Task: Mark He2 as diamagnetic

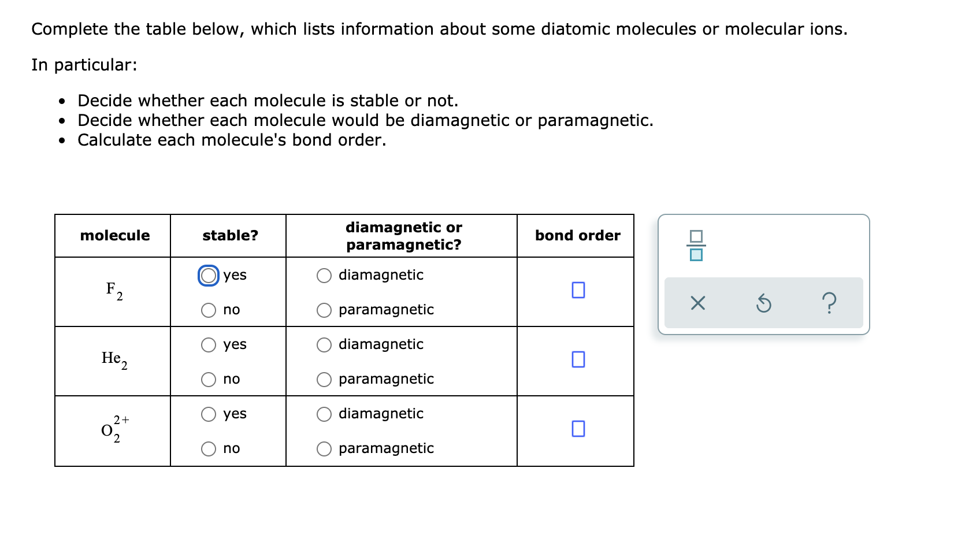Action: coord(324,345)
